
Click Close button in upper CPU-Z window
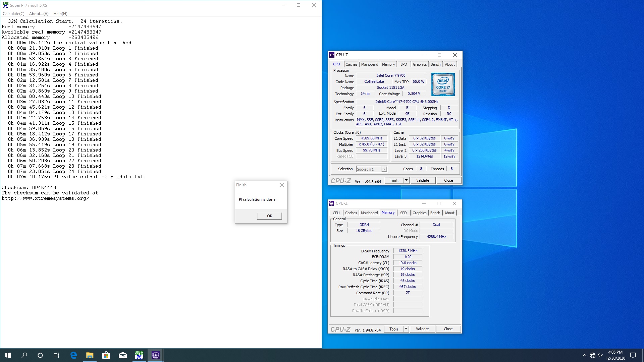pos(448,180)
